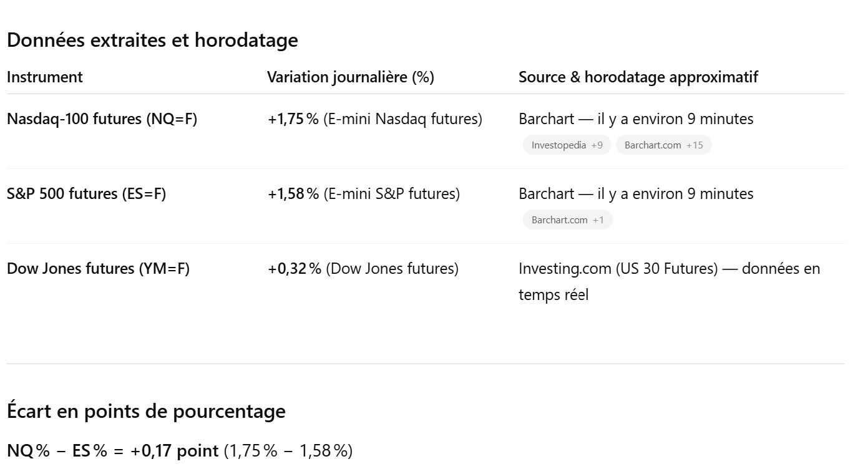Click the +0,32 % variation value
868x469 pixels.
(x=295, y=269)
